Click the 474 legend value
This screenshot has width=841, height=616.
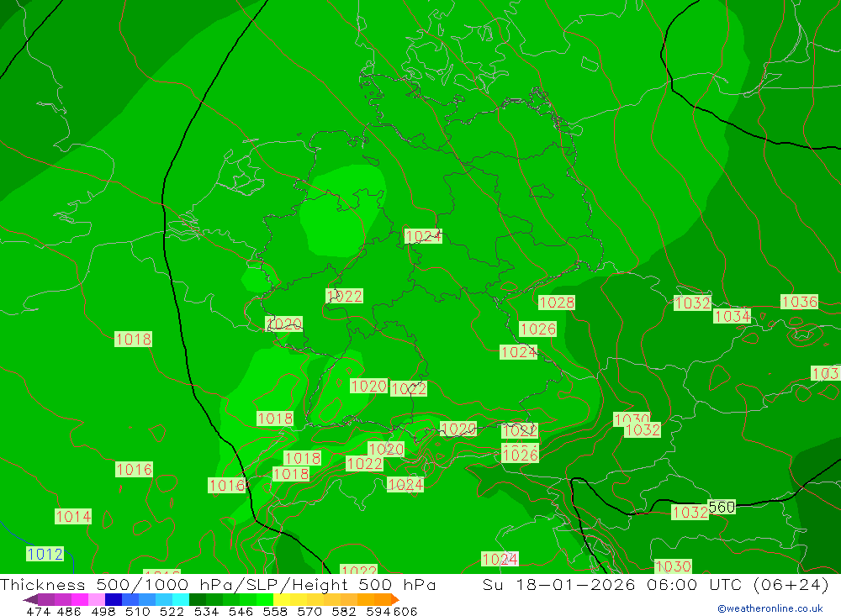[x=39, y=611]
